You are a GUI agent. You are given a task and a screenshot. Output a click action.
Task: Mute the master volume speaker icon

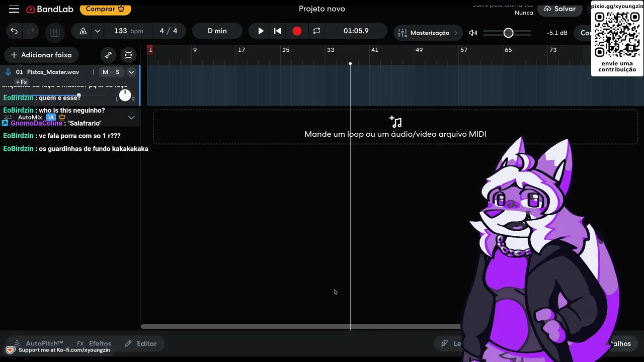(473, 33)
